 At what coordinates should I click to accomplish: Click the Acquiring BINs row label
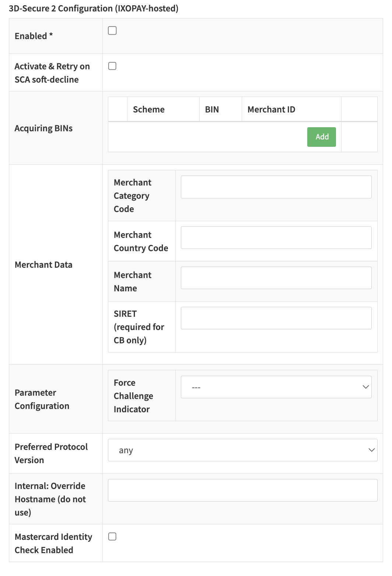[43, 128]
